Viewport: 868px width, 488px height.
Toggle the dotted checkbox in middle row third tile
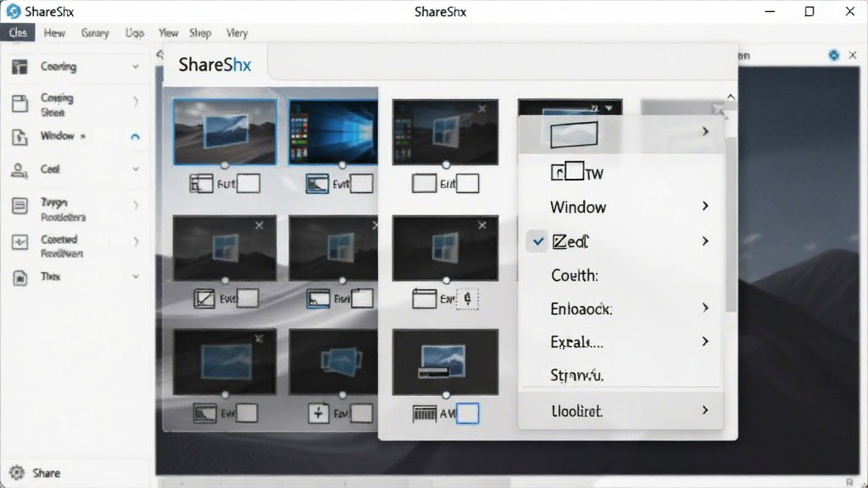(x=467, y=299)
